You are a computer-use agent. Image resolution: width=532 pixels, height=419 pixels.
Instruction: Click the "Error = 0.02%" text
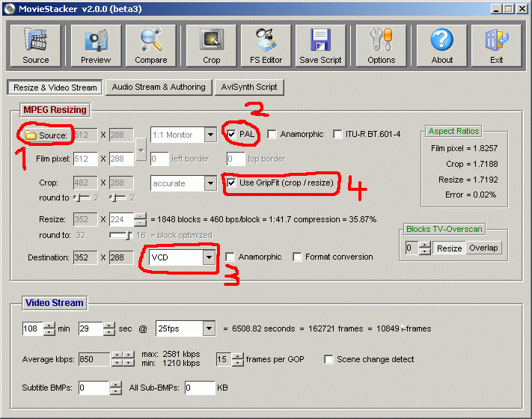(471, 195)
